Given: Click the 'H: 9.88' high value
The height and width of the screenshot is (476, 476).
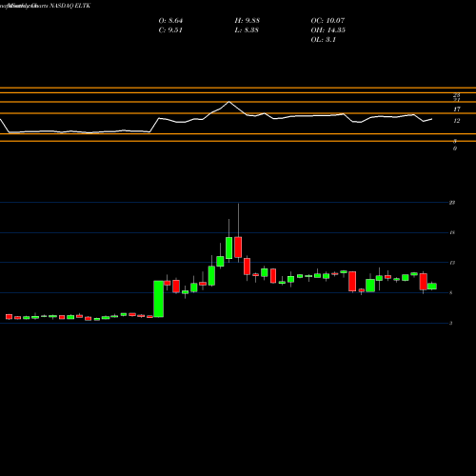Looking at the screenshot, I should pyautogui.click(x=247, y=21).
